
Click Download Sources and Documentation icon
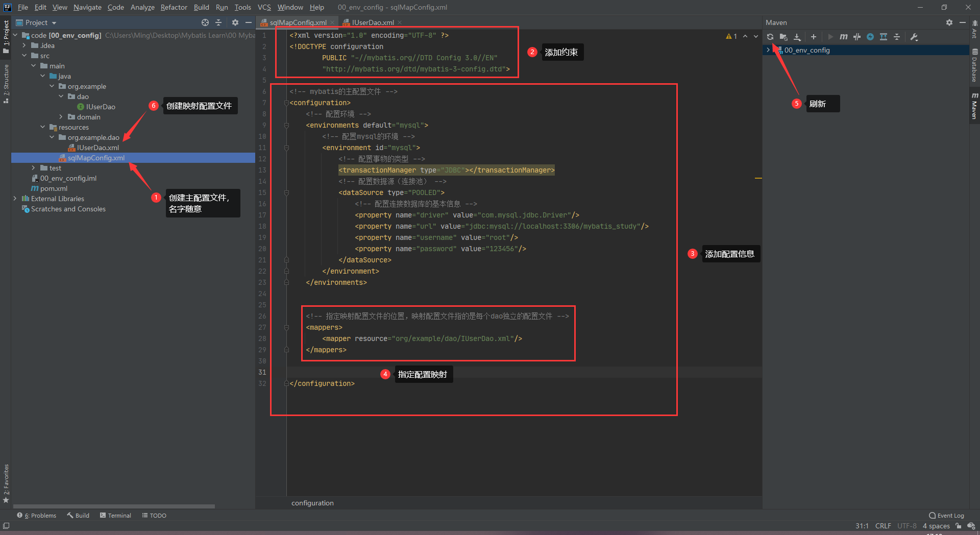point(797,37)
